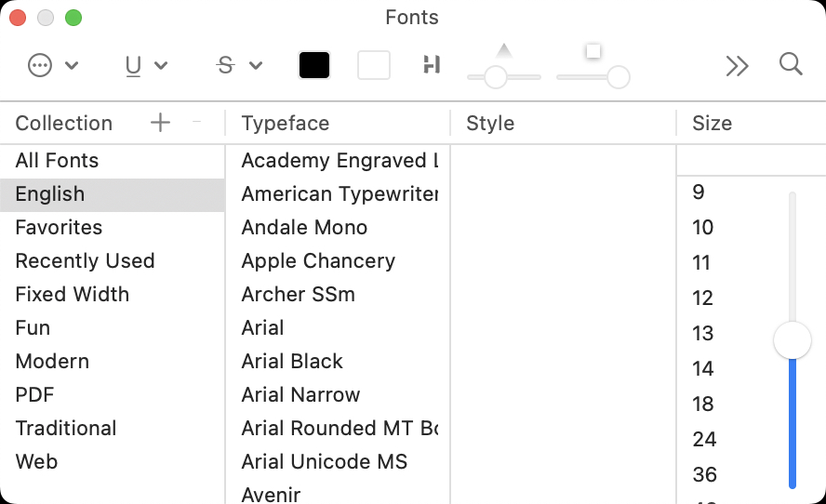
Task: Show hidden toolbar items with double chevron
Action: click(737, 65)
